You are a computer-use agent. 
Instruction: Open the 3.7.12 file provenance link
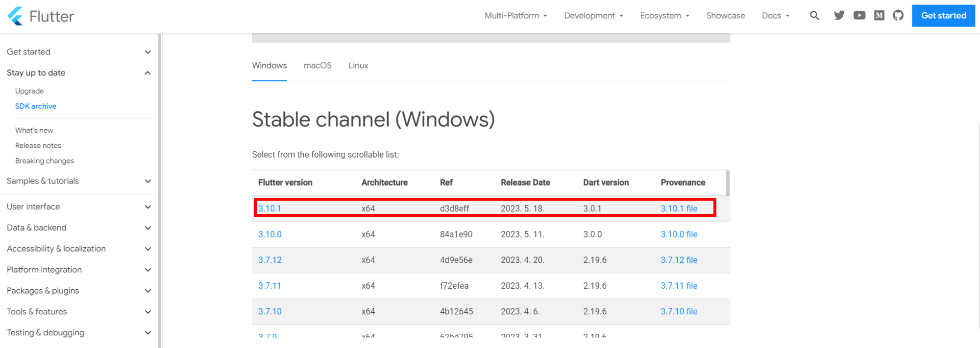tap(679, 260)
